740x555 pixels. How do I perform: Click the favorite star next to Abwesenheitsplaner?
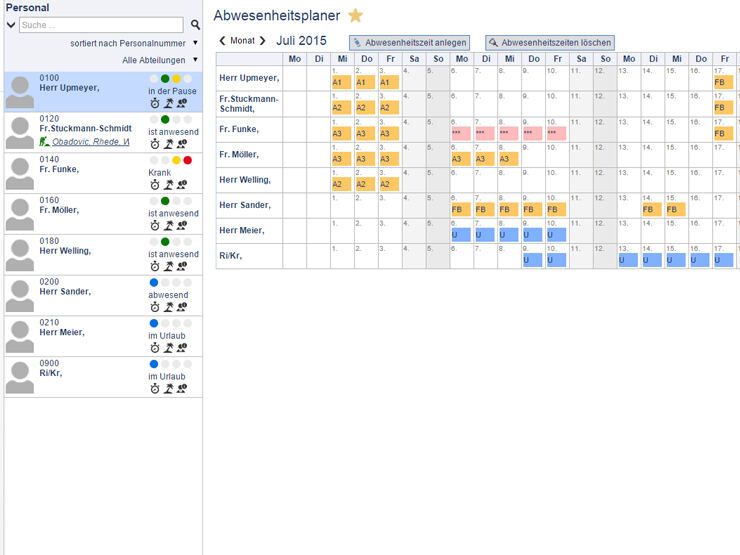pyautogui.click(x=355, y=16)
